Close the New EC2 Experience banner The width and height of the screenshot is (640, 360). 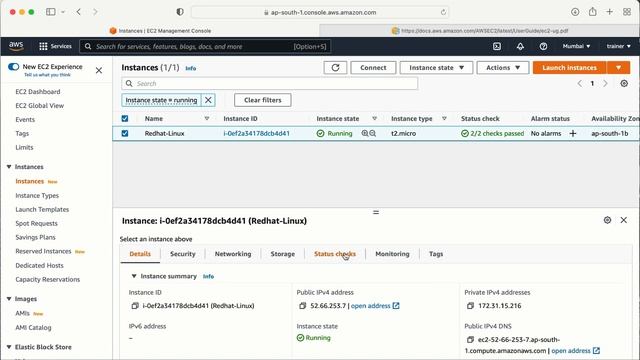(x=99, y=71)
